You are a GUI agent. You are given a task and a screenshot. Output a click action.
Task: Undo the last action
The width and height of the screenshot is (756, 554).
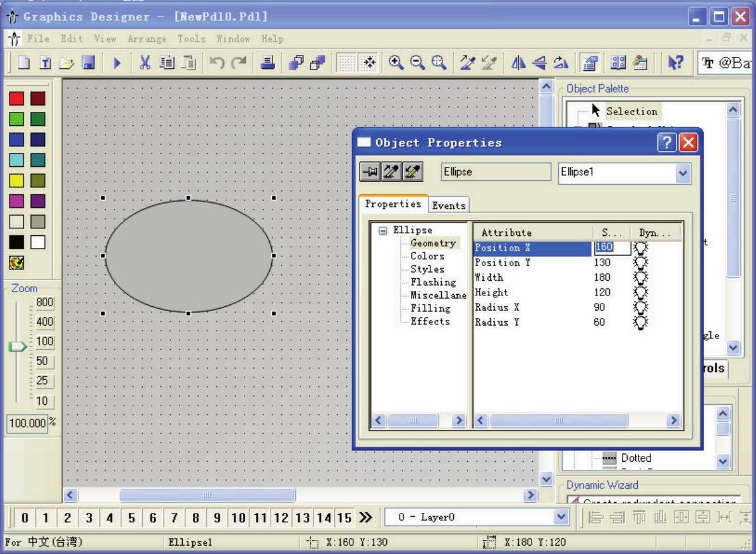pyautogui.click(x=217, y=63)
